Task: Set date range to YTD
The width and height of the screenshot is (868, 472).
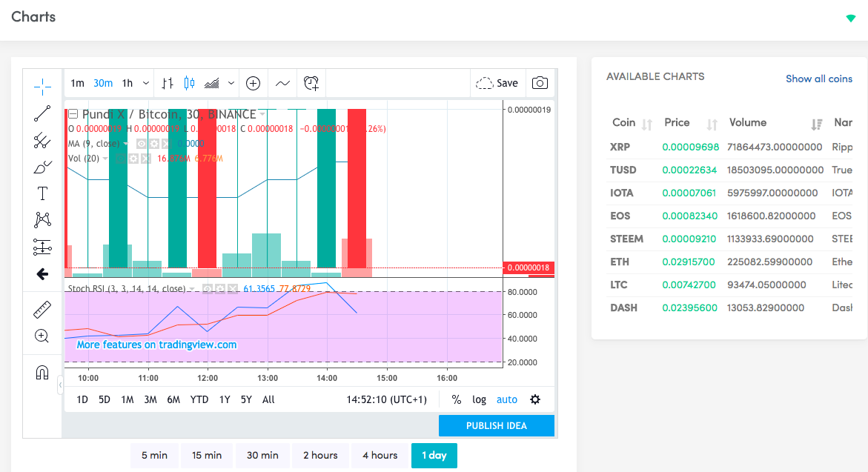Action: pyautogui.click(x=199, y=399)
